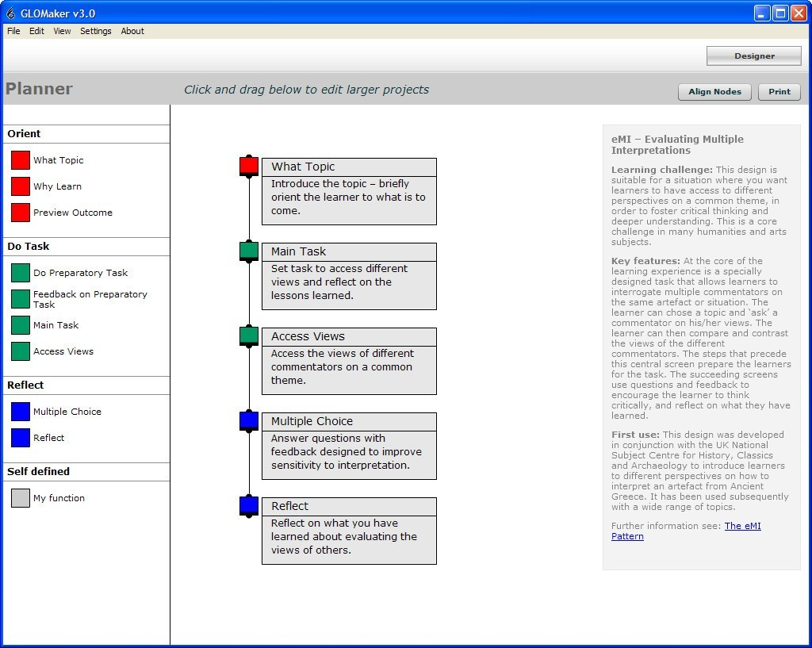This screenshot has height=648, width=812.
Task: Click the green Main Task sidebar icon
Action: (x=21, y=325)
